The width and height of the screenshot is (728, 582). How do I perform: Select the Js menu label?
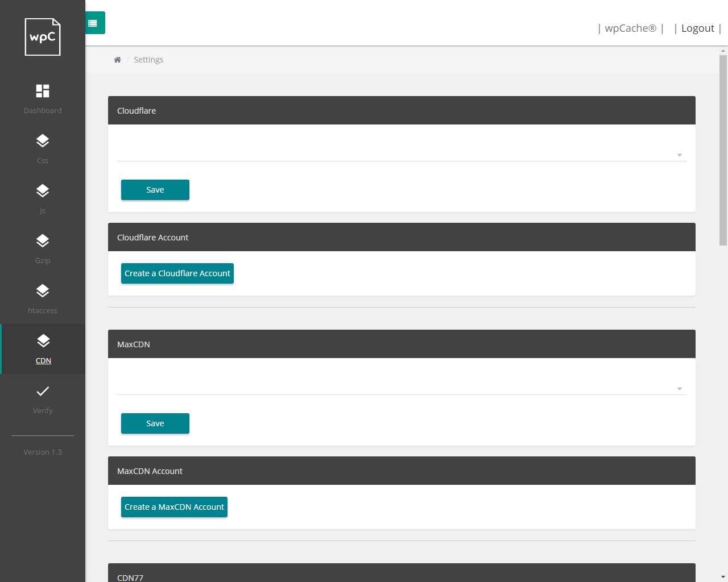point(43,210)
